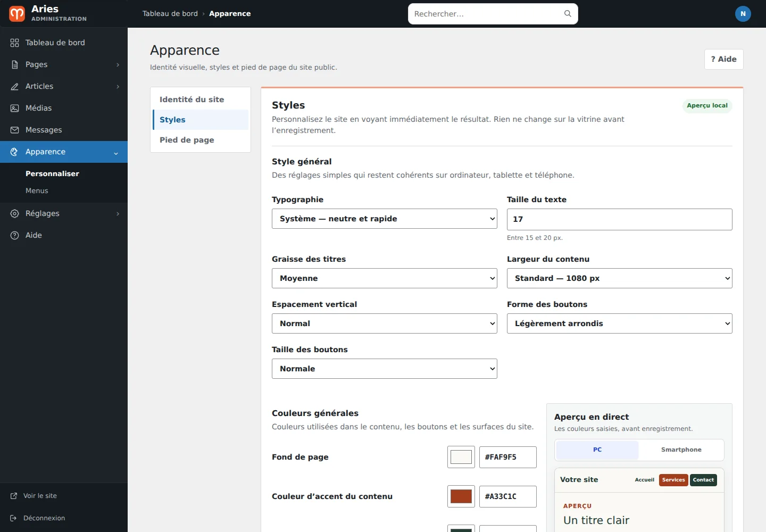The height and width of the screenshot is (532, 766).
Task: Collapse the Apparence submenu chevron
Action: pyautogui.click(x=116, y=153)
